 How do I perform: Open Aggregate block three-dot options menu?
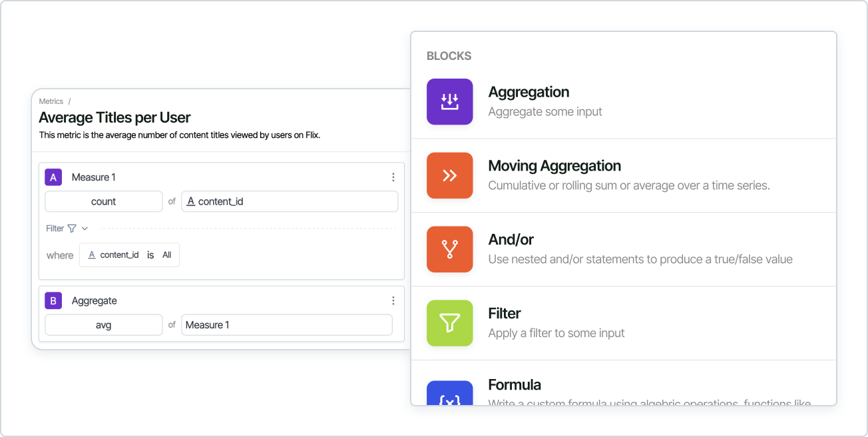[393, 300]
